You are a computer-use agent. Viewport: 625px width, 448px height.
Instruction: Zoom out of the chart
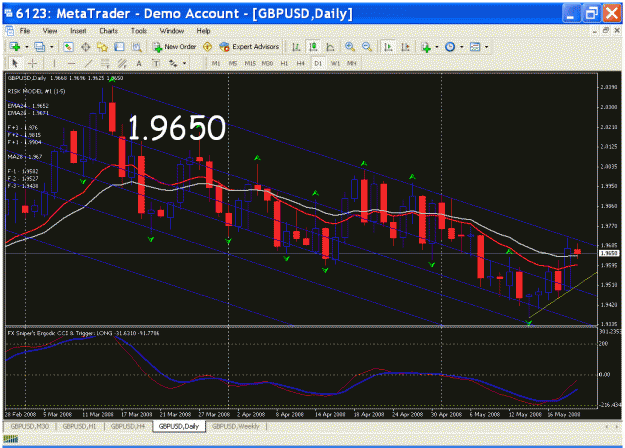tap(367, 47)
